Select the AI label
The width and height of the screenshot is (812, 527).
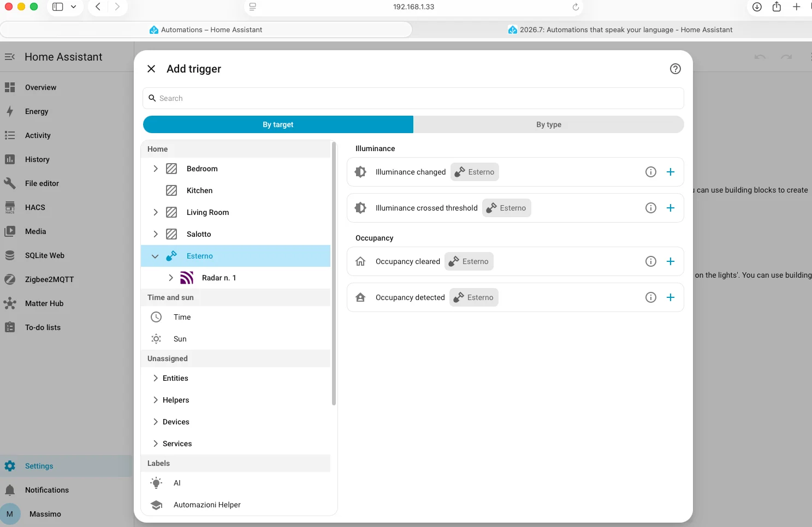tap(236, 483)
